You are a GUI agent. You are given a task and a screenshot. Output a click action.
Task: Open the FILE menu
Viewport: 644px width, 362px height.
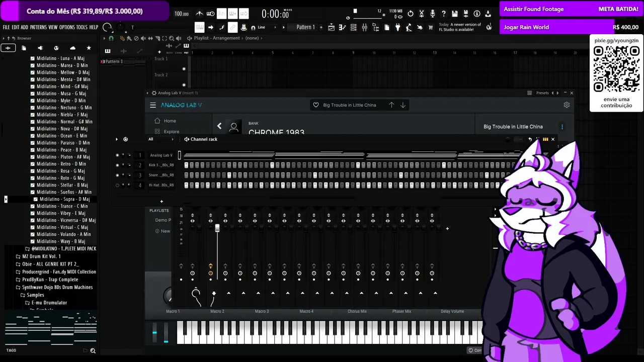tap(6, 27)
